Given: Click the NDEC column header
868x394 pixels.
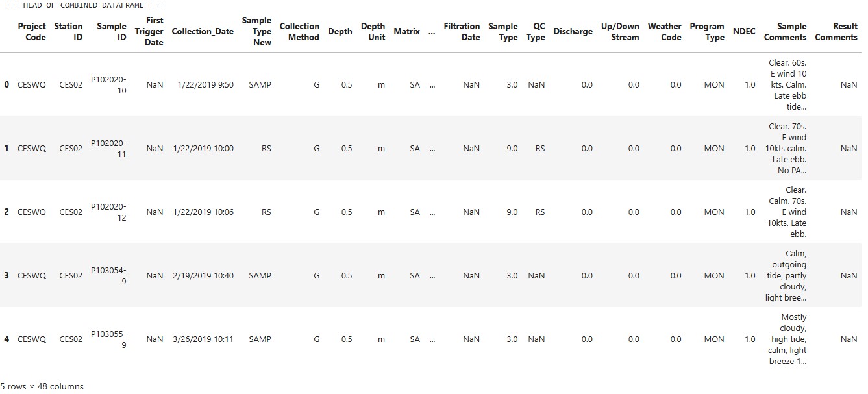Looking at the screenshot, I should click(744, 32).
